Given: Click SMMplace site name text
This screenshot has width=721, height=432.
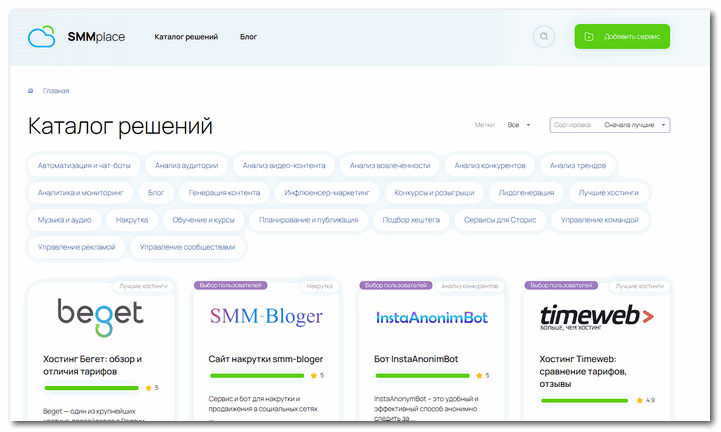Looking at the screenshot, I should pos(96,37).
